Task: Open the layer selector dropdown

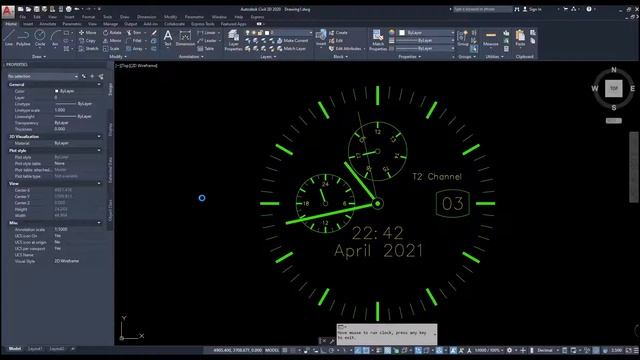Action: coord(311,33)
